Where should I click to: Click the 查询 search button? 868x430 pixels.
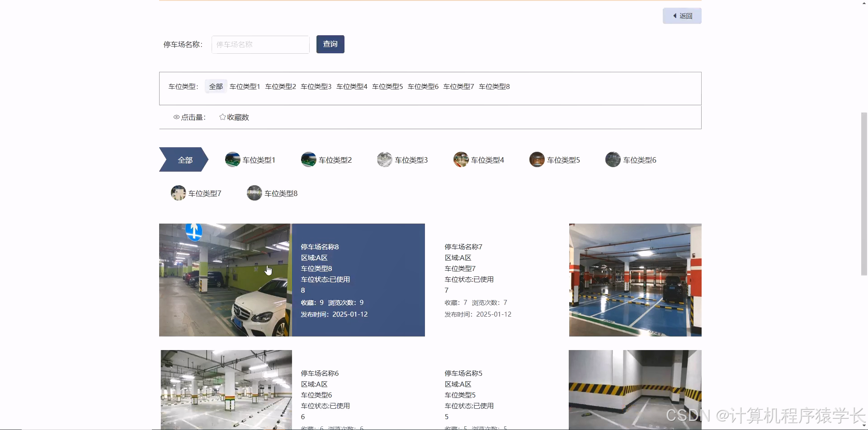click(x=330, y=44)
